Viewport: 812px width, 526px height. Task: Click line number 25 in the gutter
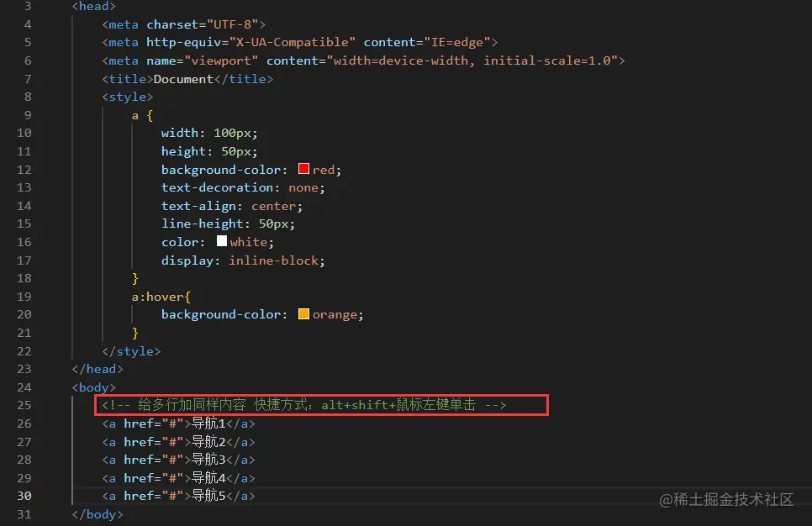(x=24, y=405)
